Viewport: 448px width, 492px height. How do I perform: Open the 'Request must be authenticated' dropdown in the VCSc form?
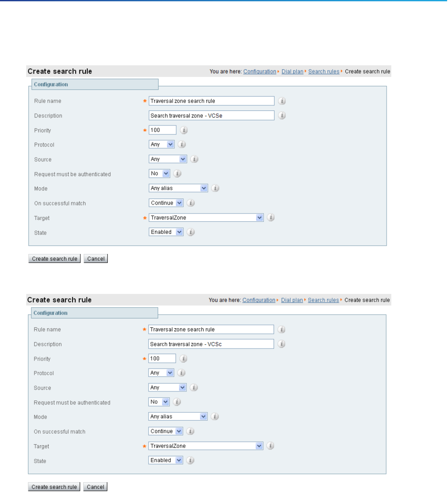click(159, 402)
